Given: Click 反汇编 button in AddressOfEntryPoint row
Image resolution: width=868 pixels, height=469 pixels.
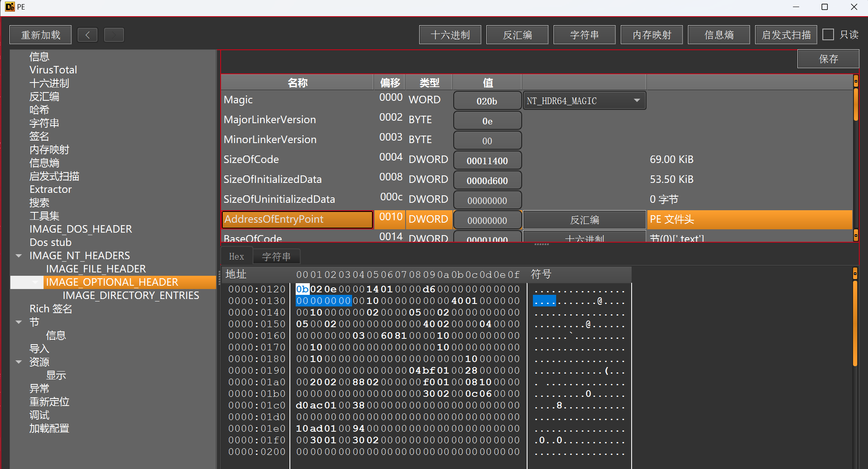Looking at the screenshot, I should tap(584, 220).
